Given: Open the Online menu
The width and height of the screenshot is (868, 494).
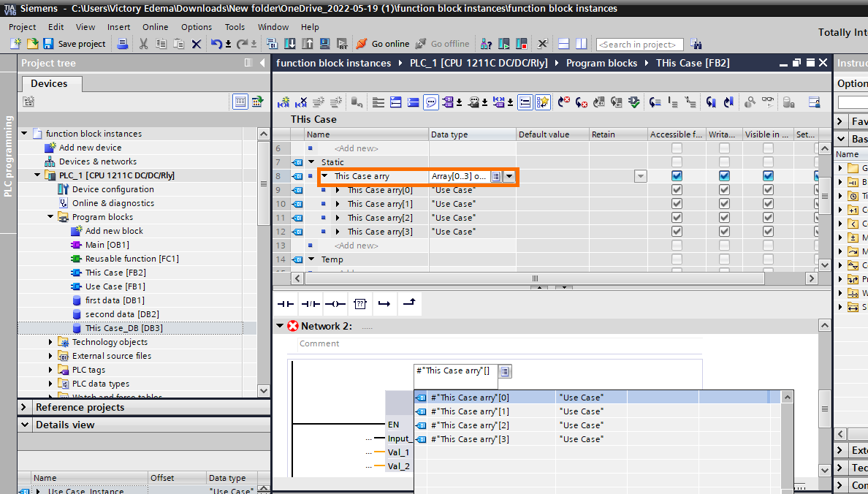Looking at the screenshot, I should pos(155,26).
